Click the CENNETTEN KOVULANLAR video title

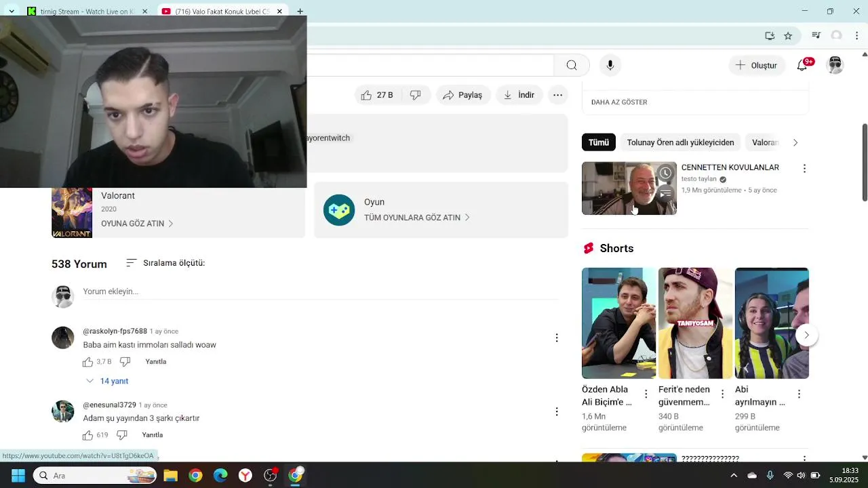click(x=730, y=167)
